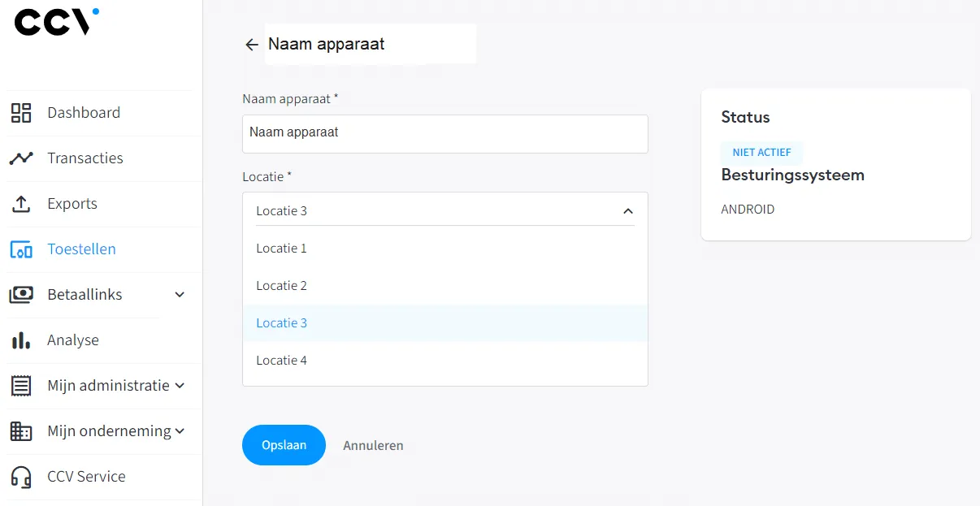Collapse the Locatie dropdown with the up chevron
The image size is (980, 506).
627,211
